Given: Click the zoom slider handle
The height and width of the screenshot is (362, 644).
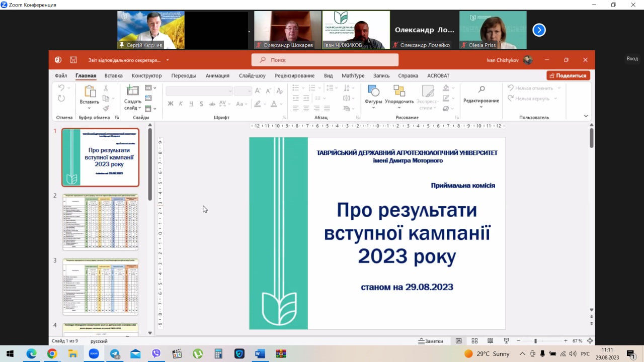Looking at the screenshot, I should (535, 341).
